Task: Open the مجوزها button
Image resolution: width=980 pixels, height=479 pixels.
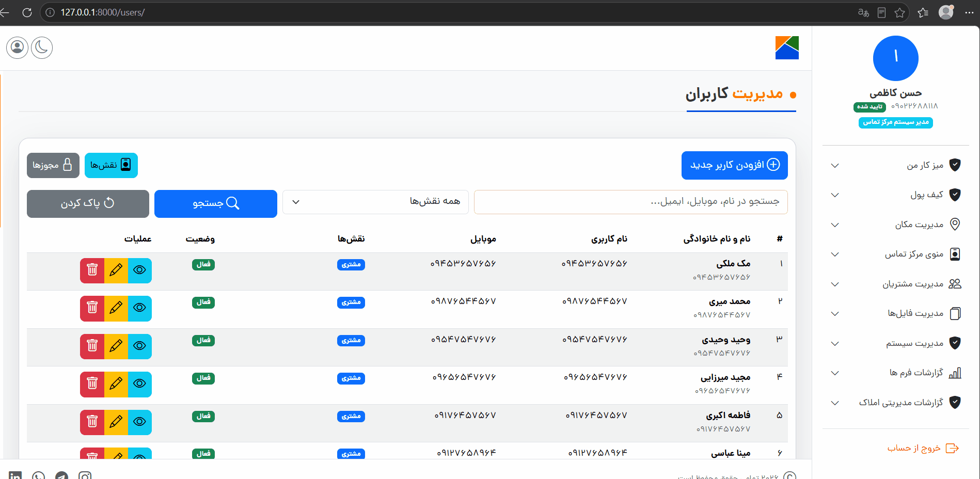Action: pos(53,165)
